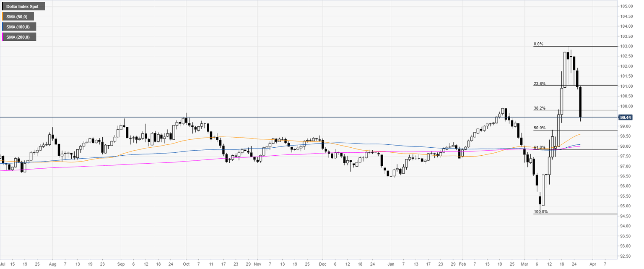Click the 100.0% Fibonacci level label
This screenshot has height=269, width=644.
(x=540, y=212)
